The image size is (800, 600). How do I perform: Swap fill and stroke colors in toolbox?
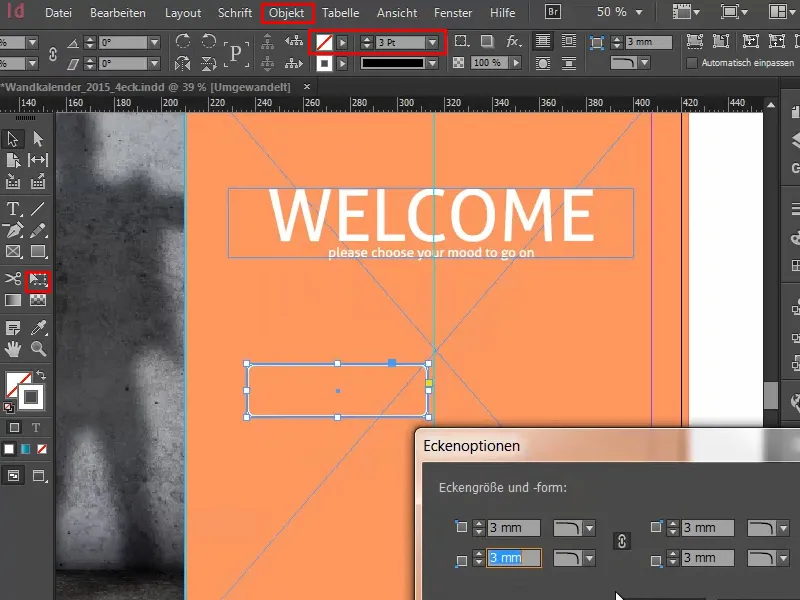point(41,376)
